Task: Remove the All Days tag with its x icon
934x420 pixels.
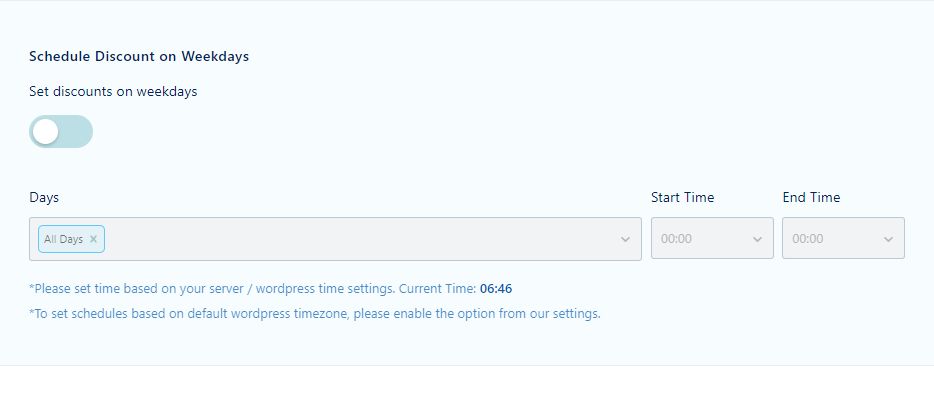Action: (x=93, y=239)
